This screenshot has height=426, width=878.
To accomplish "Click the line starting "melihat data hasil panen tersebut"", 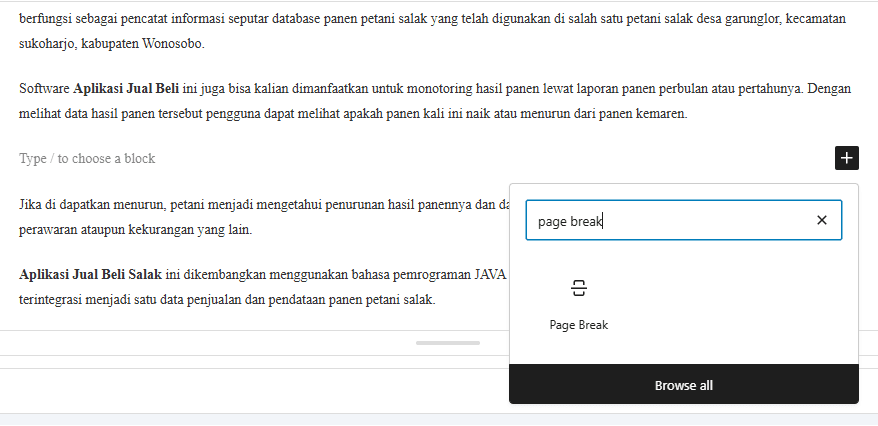I will pos(353,114).
